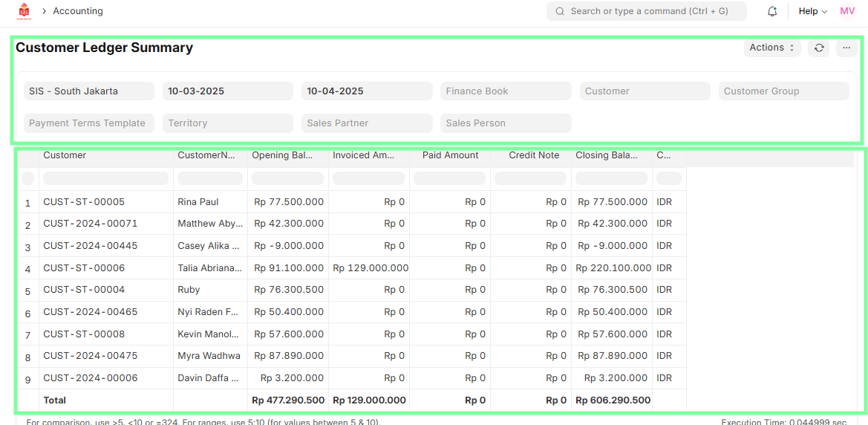
Task: Expand the Actions dropdown
Action: point(772,48)
